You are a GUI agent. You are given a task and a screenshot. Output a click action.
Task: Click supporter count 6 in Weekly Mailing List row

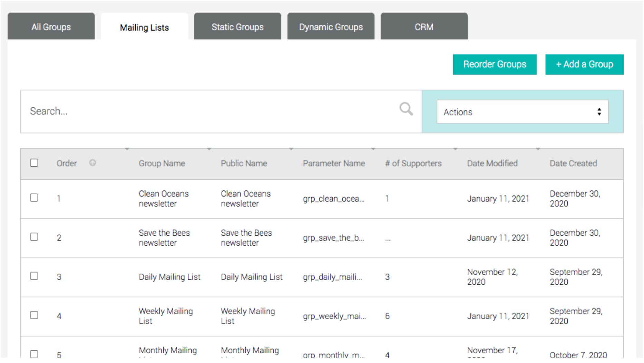click(x=387, y=316)
